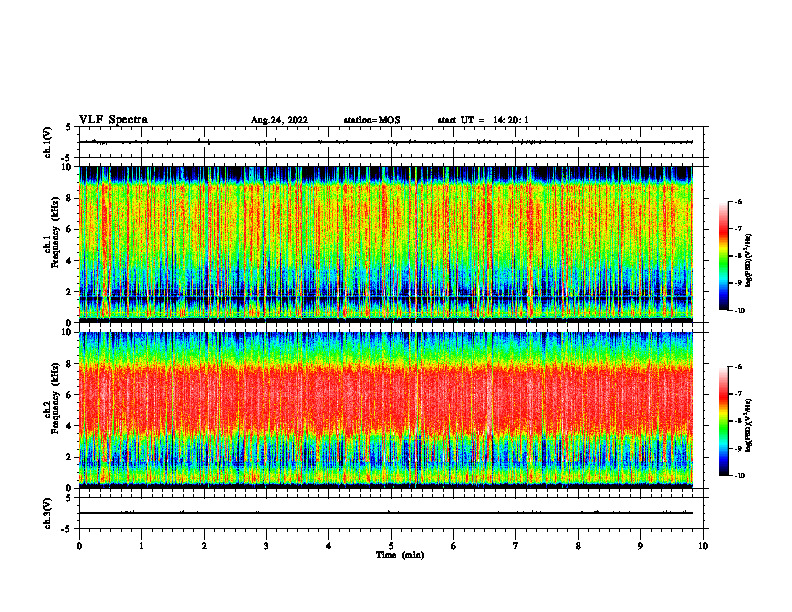The width and height of the screenshot is (792, 612).
Task: Click inside the ch.2 spectrogram panel
Action: point(386,410)
